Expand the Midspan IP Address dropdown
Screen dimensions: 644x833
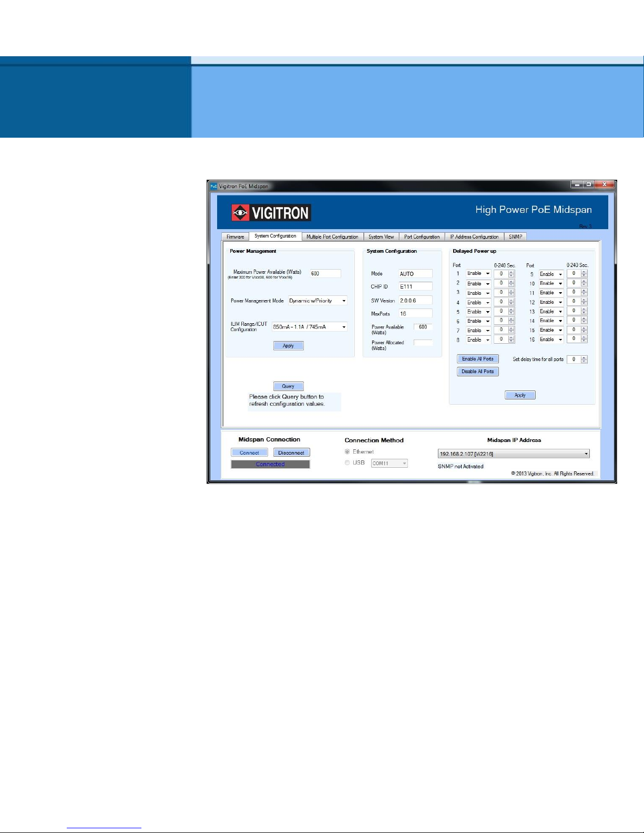coord(514,454)
